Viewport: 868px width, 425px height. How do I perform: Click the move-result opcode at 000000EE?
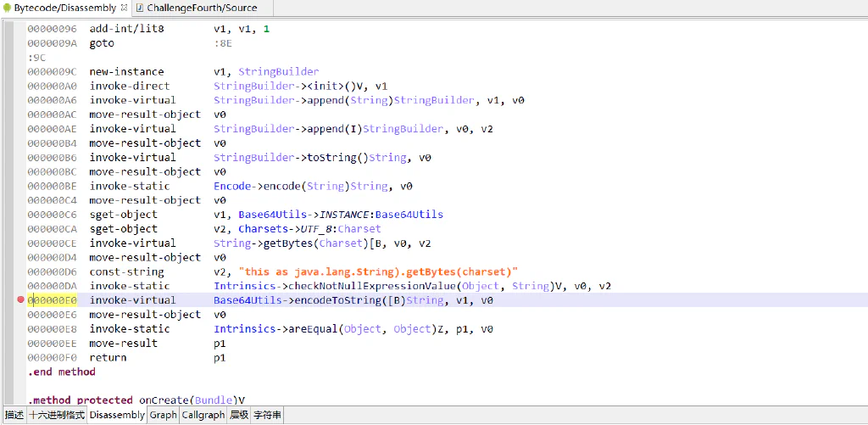123,343
